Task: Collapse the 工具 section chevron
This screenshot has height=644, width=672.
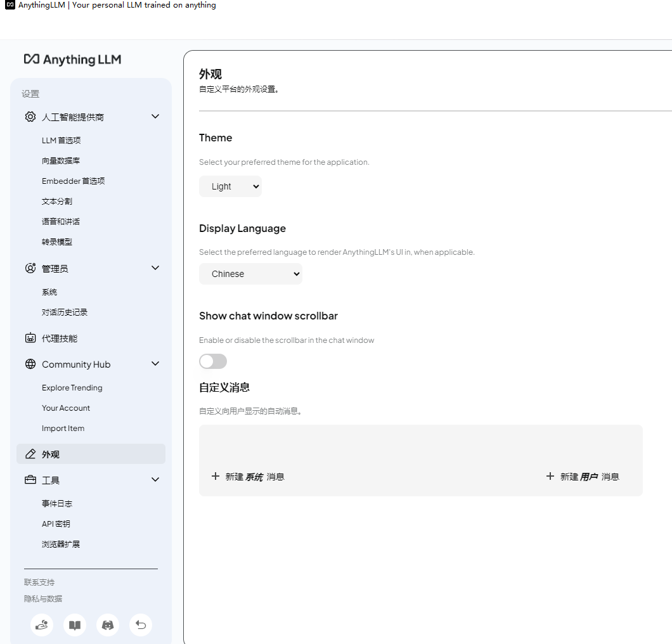Action: (155, 479)
